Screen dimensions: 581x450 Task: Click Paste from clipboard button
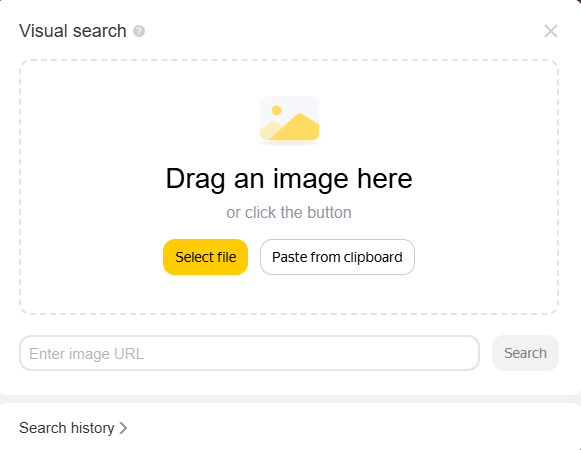click(x=337, y=257)
